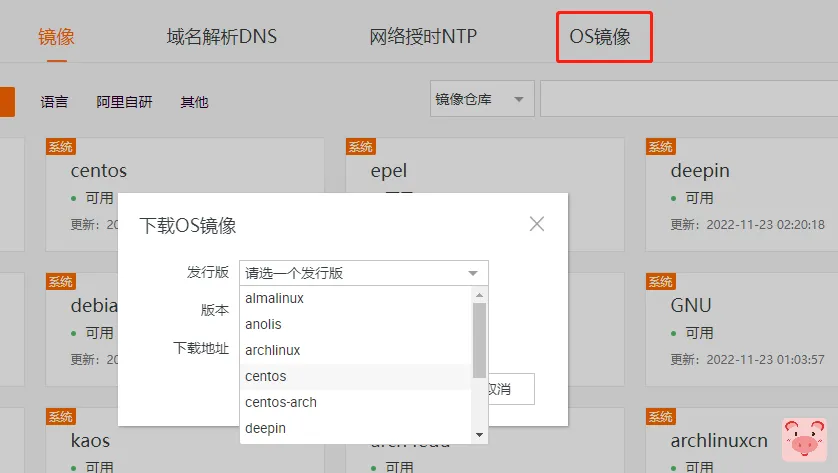The image size is (838, 473).
Task: Click the 系统 tag on the kaos card
Action: tap(61, 416)
